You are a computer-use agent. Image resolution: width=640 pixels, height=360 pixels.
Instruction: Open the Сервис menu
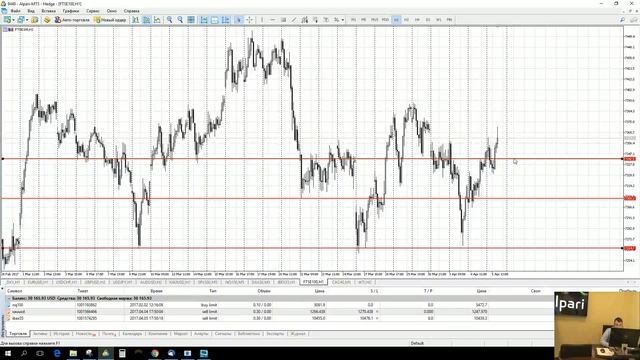93,11
